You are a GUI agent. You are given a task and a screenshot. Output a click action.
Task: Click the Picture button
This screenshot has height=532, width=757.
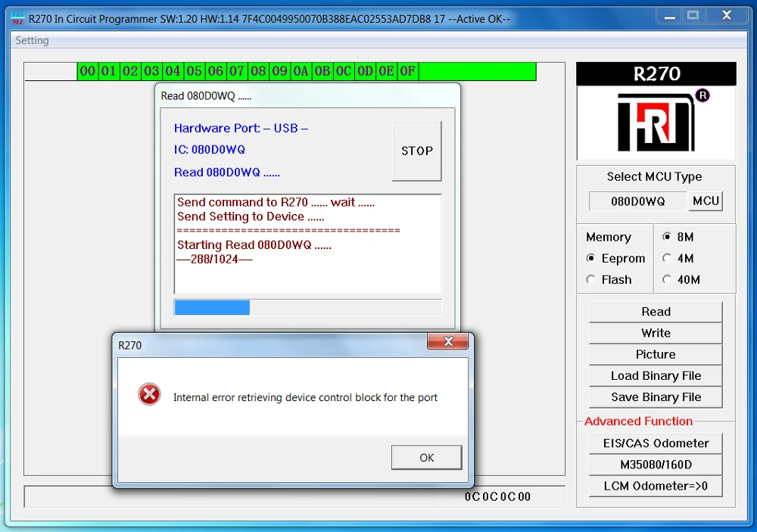click(656, 354)
